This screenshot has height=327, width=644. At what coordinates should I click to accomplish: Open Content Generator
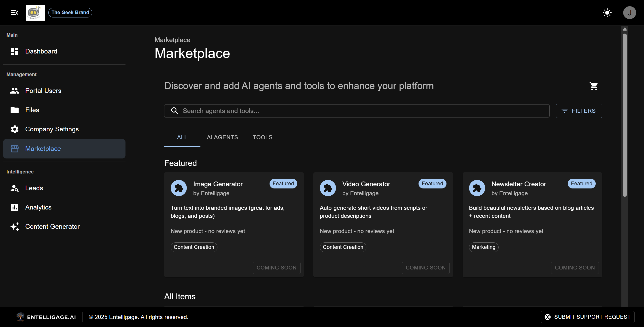tap(64, 227)
